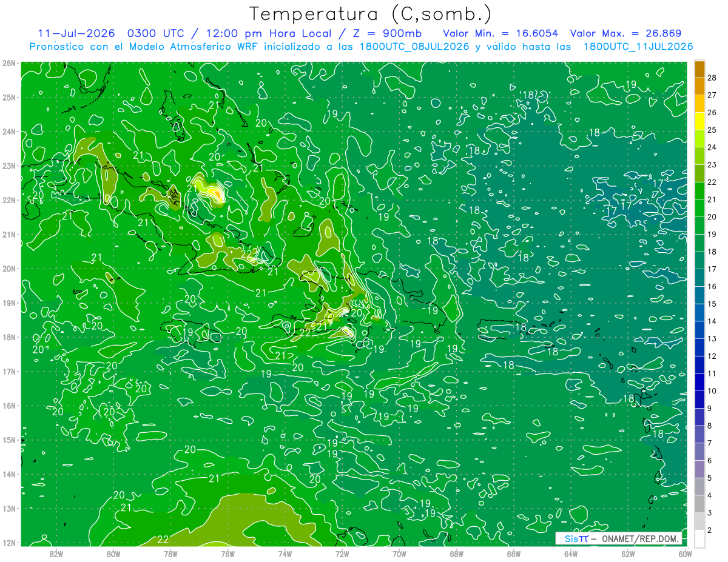The width and height of the screenshot is (728, 562).
Task: Click '1800UTC_08JUL2026' initialization time
Action: click(414, 47)
